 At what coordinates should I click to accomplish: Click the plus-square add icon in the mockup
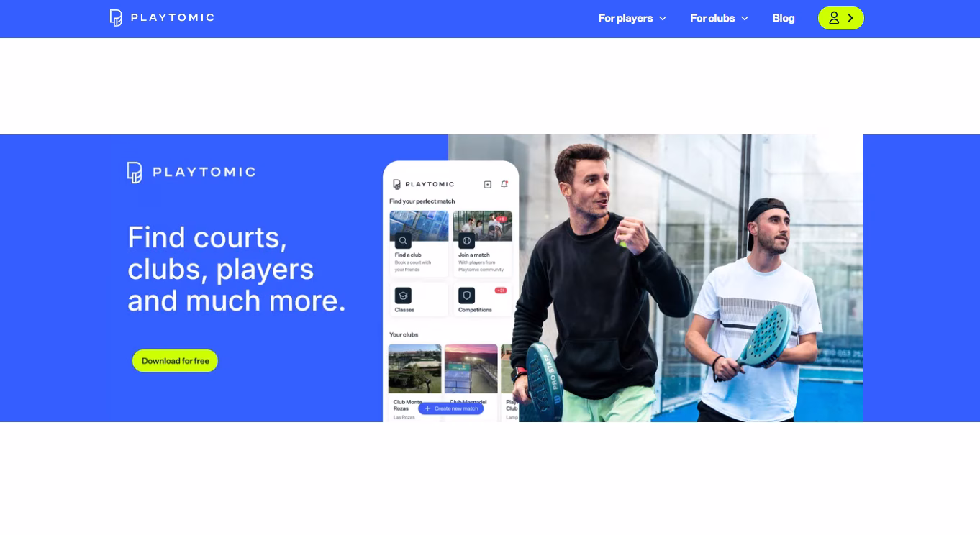click(x=487, y=184)
